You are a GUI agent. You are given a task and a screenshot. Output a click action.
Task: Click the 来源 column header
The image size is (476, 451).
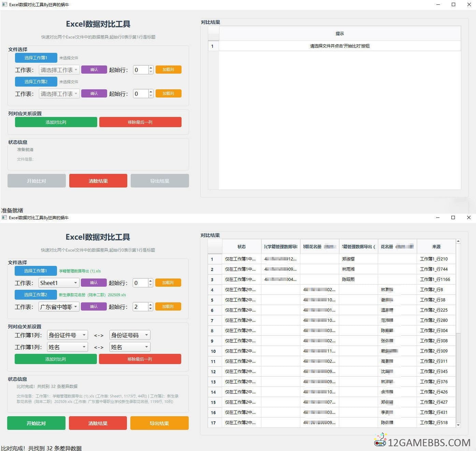click(436, 246)
